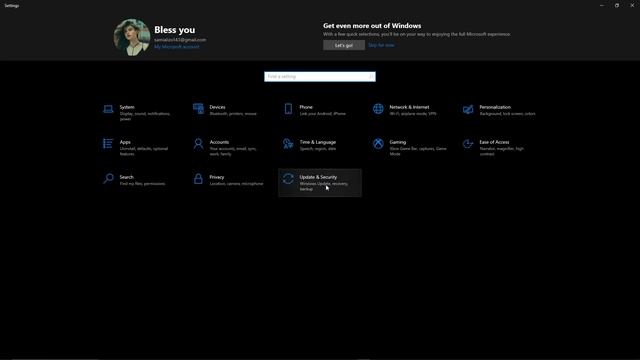Select the Devices category label
640x360 pixels.
[218, 107]
